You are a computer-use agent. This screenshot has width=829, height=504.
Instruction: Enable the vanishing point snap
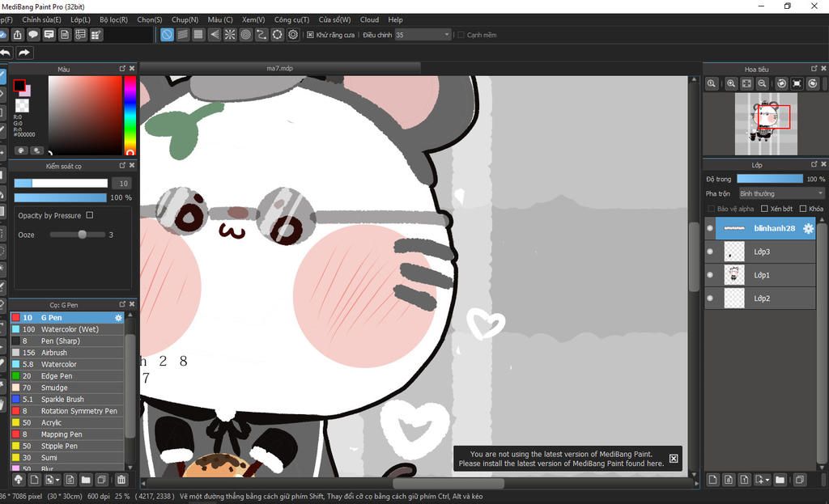click(215, 35)
